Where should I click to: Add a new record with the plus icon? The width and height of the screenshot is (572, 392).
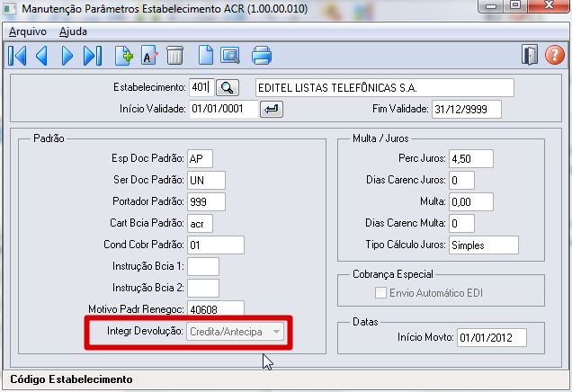pyautogui.click(x=124, y=56)
